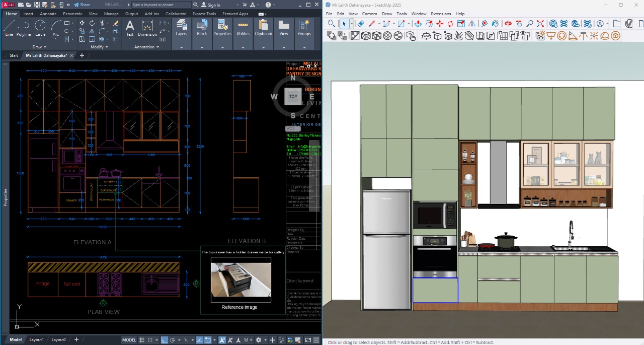Open the Extensions menu in SketchUp
This screenshot has width=644, height=345.
441,14
